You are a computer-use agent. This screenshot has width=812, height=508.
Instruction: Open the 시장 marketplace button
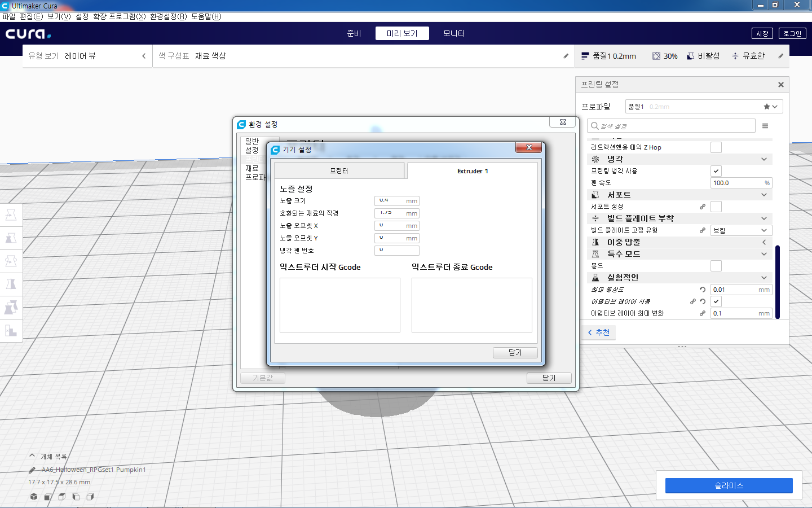[x=762, y=33]
